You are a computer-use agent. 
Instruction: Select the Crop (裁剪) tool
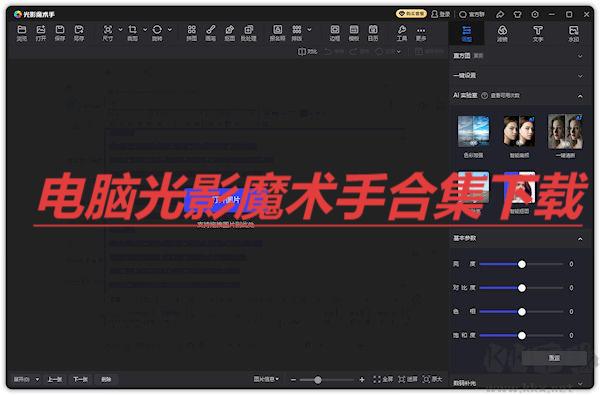point(132,33)
